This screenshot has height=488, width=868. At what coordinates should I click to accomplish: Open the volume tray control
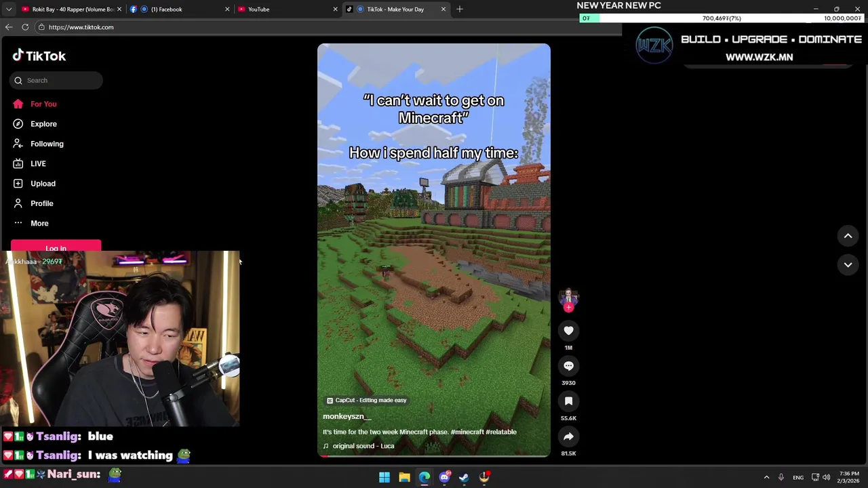tap(826, 477)
